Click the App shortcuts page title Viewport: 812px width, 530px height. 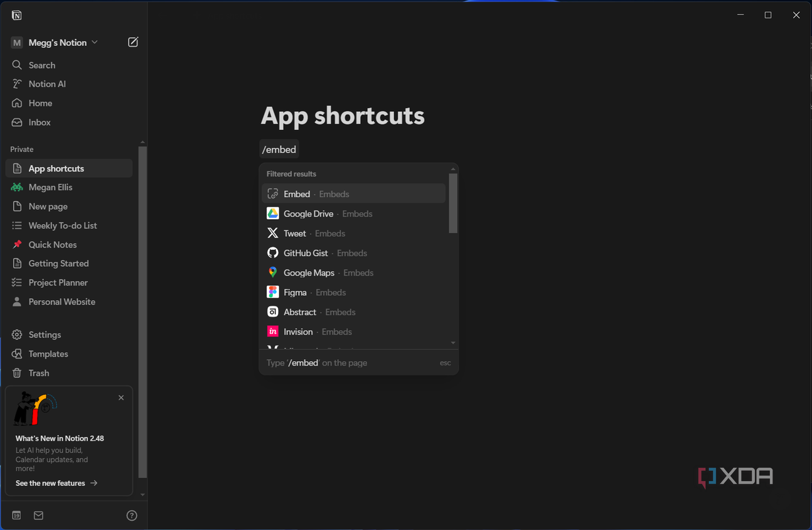(x=343, y=116)
